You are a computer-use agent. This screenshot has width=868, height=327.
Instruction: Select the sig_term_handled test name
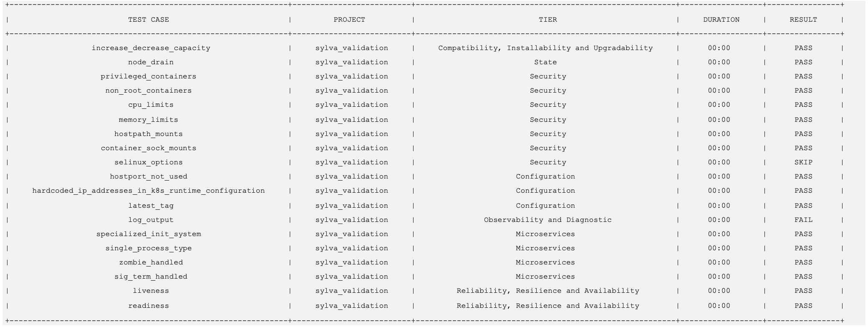(151, 277)
